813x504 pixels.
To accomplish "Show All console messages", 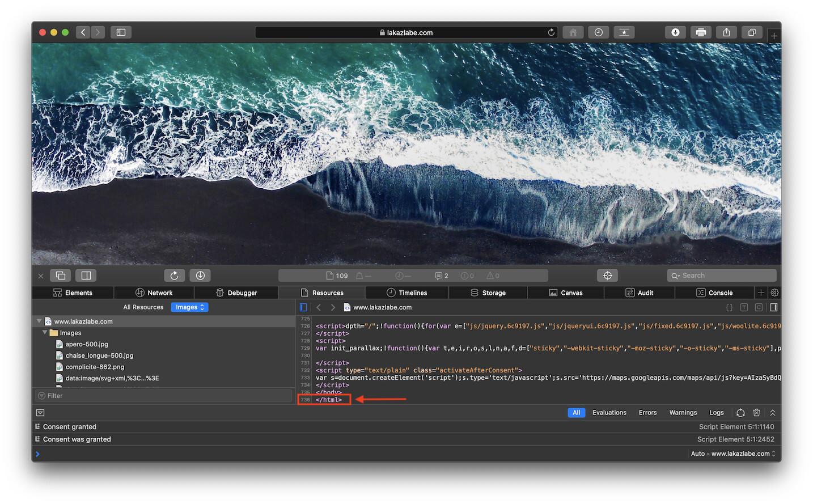I will pos(576,413).
